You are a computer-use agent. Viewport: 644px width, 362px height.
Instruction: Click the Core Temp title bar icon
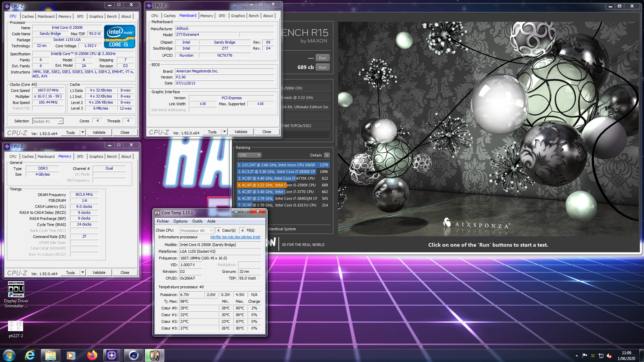click(x=157, y=213)
